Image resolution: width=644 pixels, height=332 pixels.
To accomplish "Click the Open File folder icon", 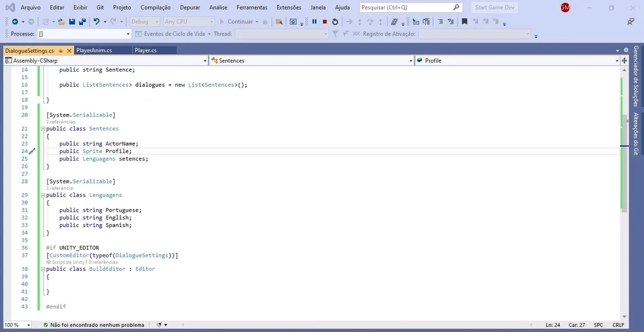I will [x=61, y=21].
